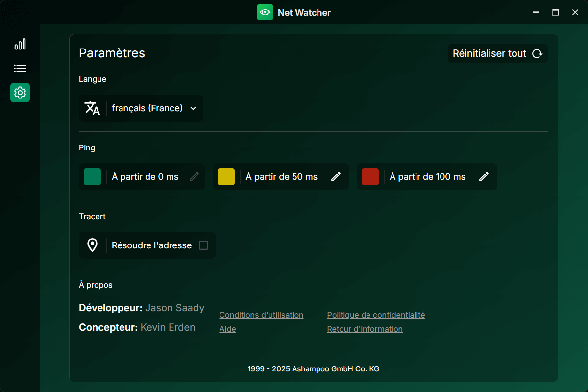
Task: Select the settings gear icon in sidebar
Action: [20, 93]
